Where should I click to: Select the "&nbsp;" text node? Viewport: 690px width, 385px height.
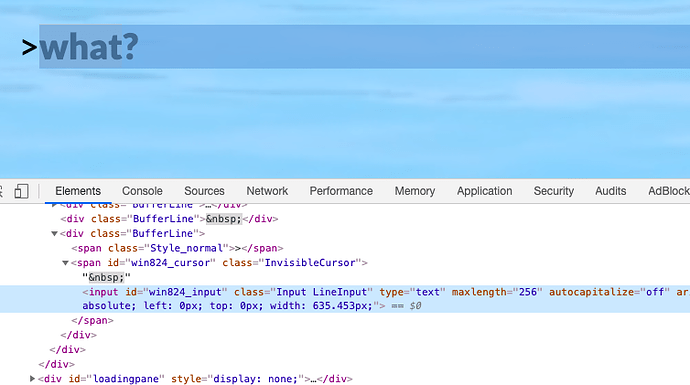pyautogui.click(x=106, y=278)
